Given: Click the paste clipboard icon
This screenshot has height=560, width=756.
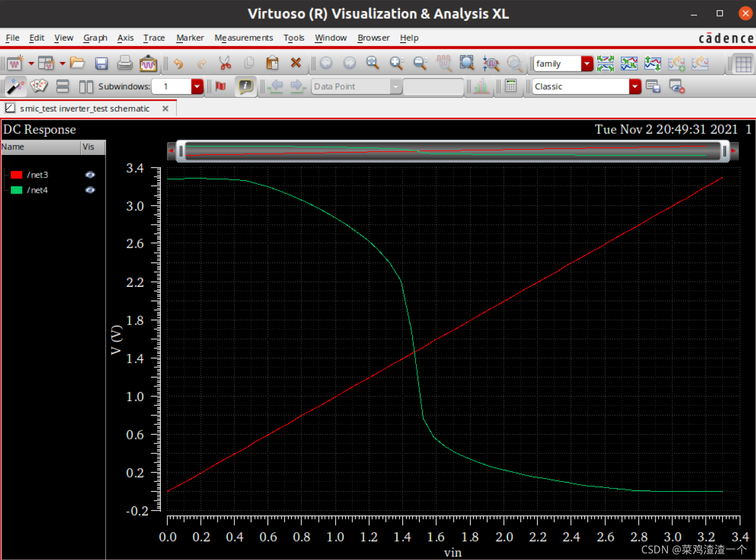Looking at the screenshot, I should click(272, 63).
